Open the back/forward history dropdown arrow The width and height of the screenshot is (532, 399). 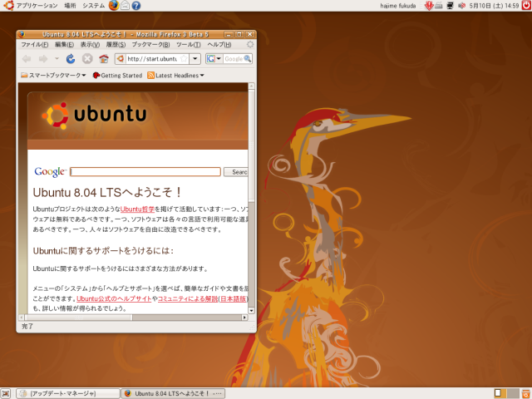pos(57,59)
